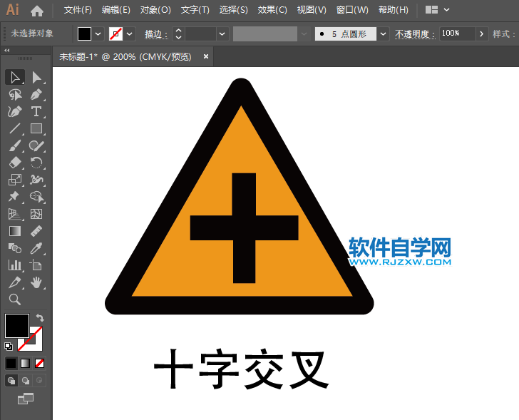Expand the opacity flyout arrow
The image size is (519, 420).
coord(482,34)
